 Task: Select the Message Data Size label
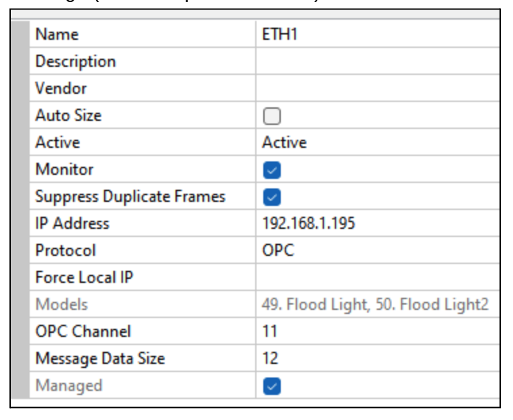pos(99,359)
